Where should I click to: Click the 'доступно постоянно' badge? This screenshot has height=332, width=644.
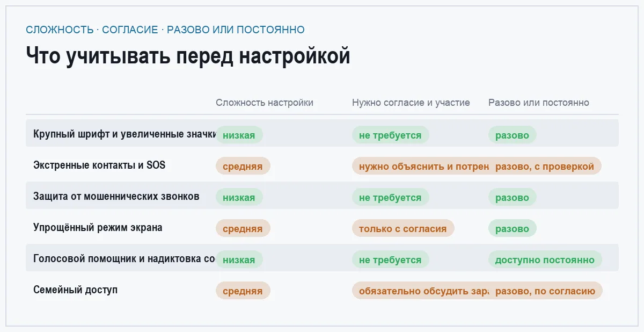[545, 259]
